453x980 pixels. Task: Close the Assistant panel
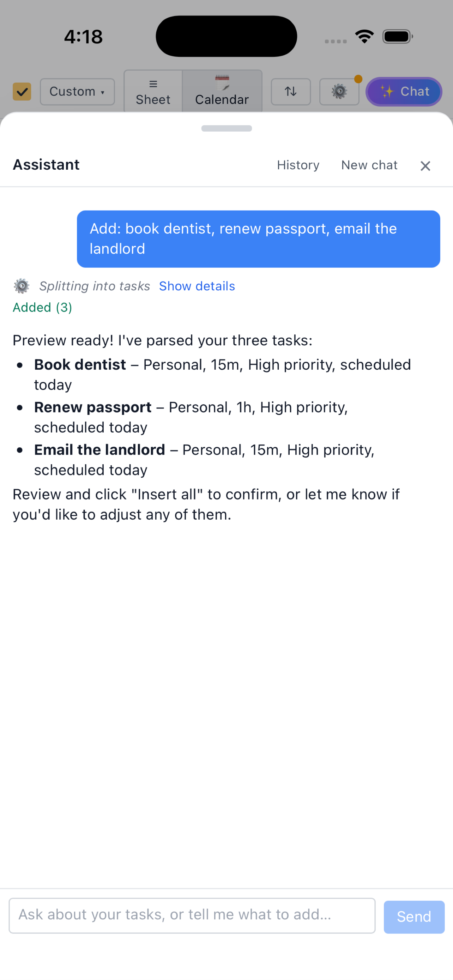point(425,166)
